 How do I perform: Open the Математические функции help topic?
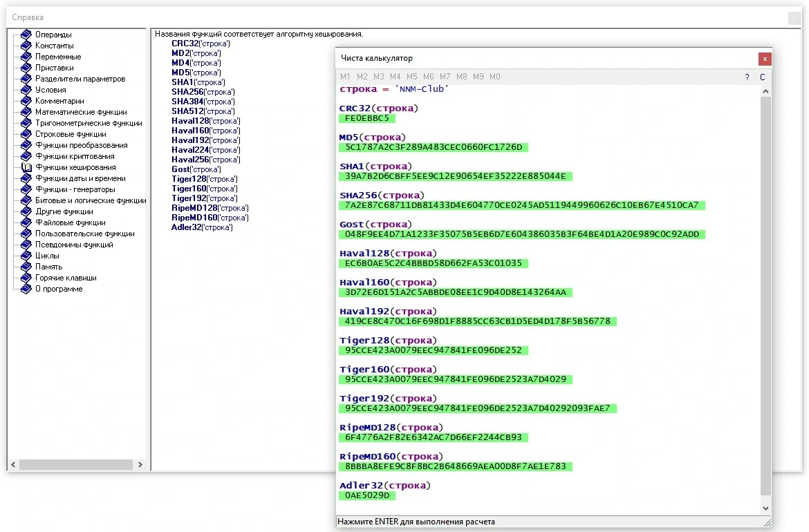[x=81, y=112]
